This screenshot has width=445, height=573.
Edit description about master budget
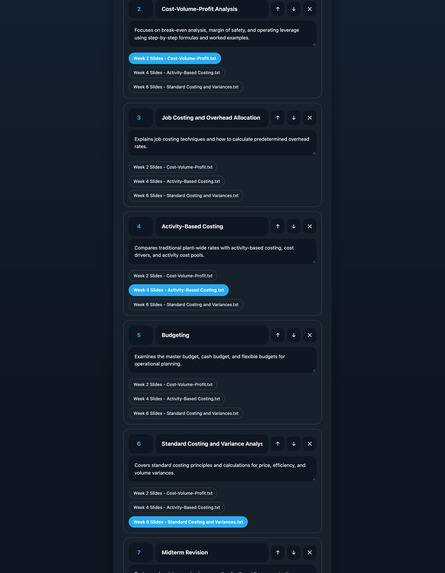click(x=222, y=360)
